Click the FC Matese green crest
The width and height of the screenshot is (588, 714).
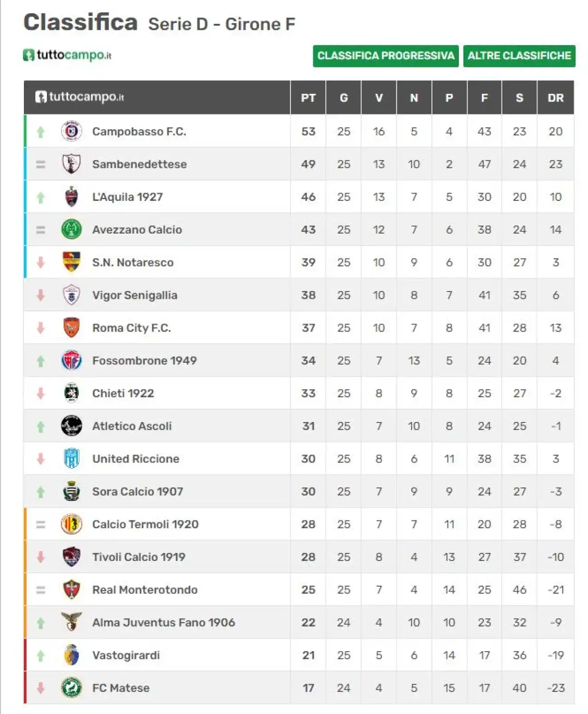coord(71,688)
